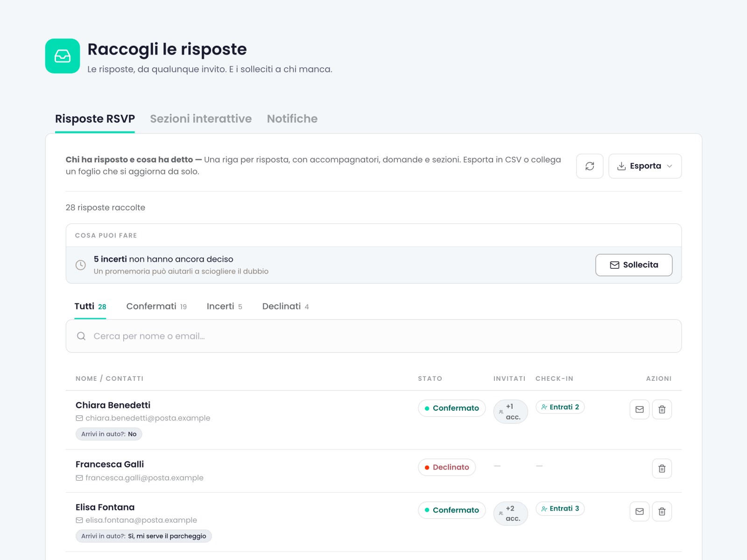Image resolution: width=747 pixels, height=560 pixels.
Task: Click the Entrati 3 check-in badge
Action: [560, 509]
